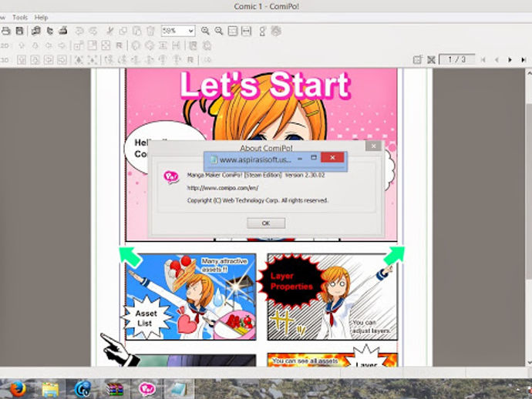The width and height of the screenshot is (532, 399).
Task: Click the http://www.comipo.com/en/ address text
Action: coord(223,188)
